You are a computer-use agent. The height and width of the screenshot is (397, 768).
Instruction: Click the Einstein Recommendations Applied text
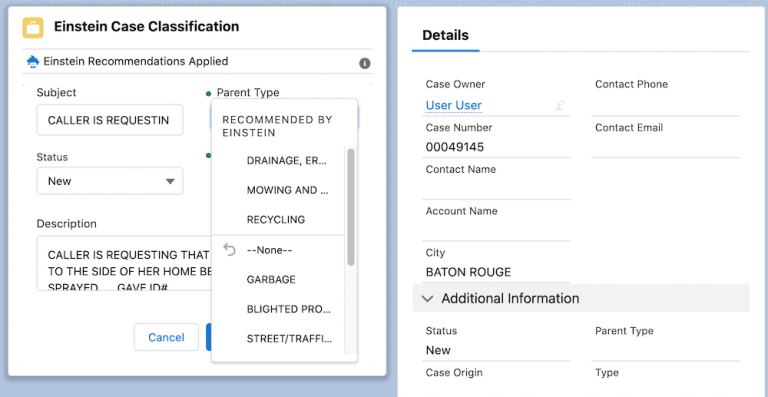(x=136, y=62)
